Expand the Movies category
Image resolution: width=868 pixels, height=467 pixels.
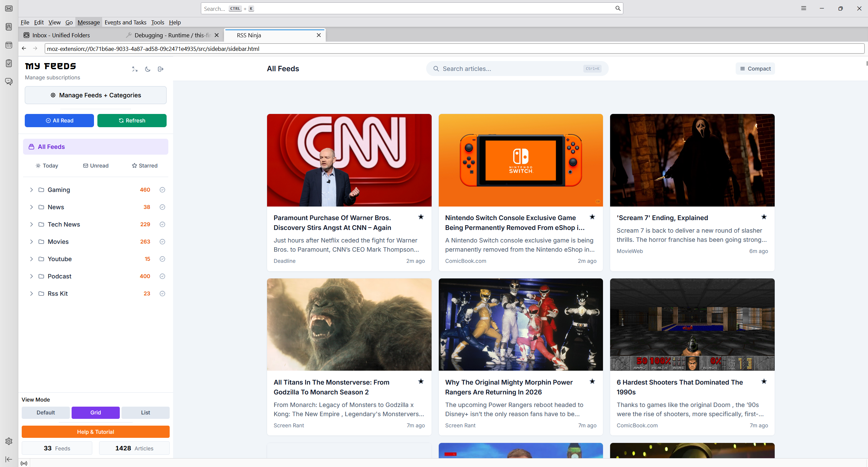(31, 242)
